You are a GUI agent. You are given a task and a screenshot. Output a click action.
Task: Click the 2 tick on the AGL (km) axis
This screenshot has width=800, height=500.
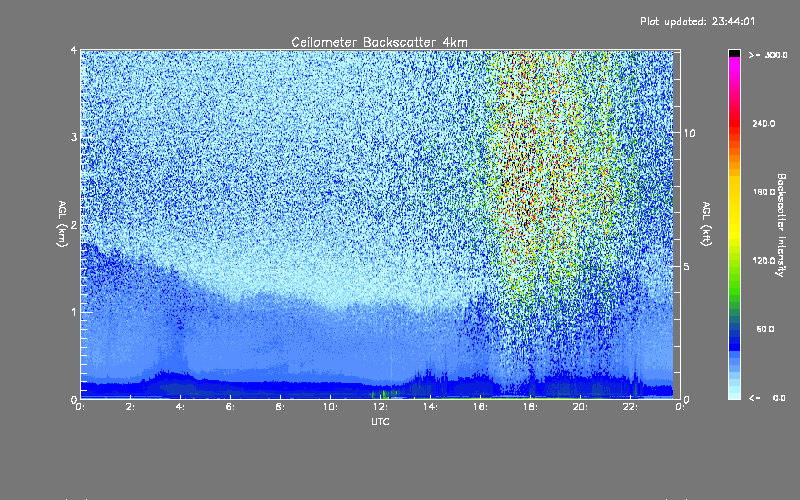[x=74, y=224]
